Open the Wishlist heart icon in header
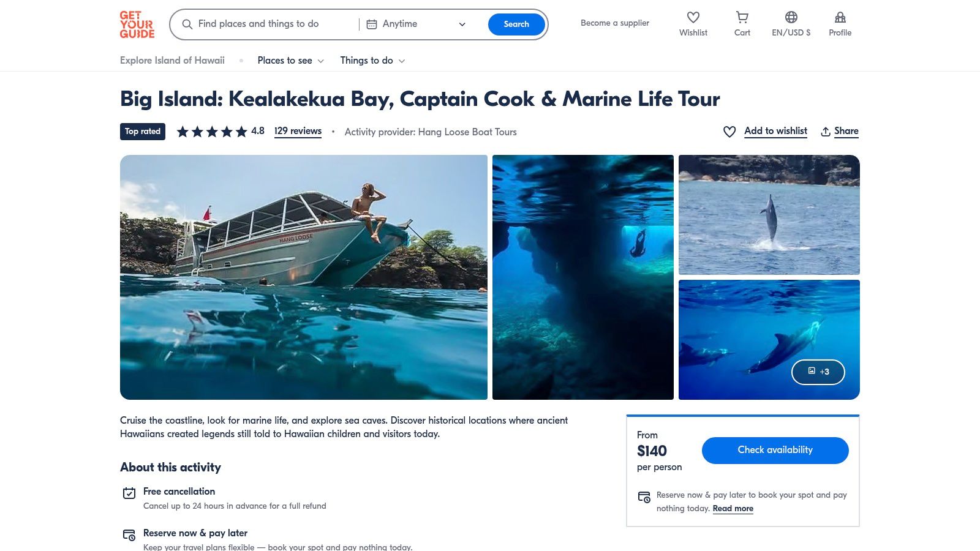This screenshot has width=980, height=551. click(x=693, y=18)
